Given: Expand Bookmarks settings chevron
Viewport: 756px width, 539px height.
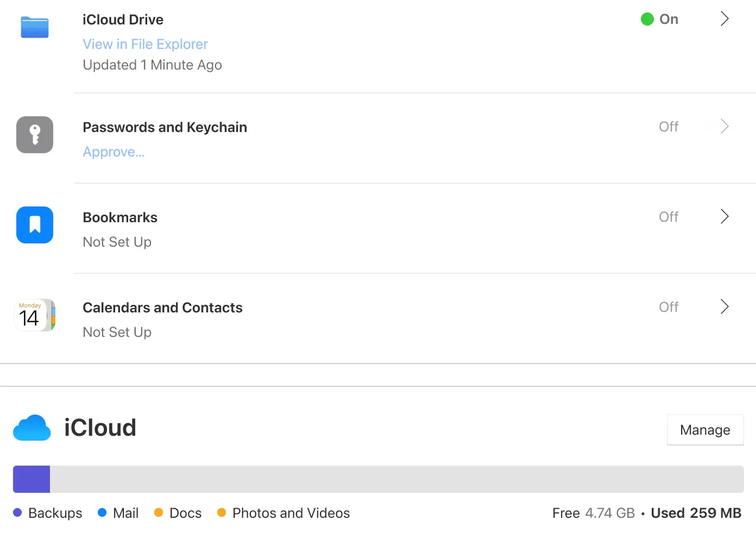Looking at the screenshot, I should (724, 216).
